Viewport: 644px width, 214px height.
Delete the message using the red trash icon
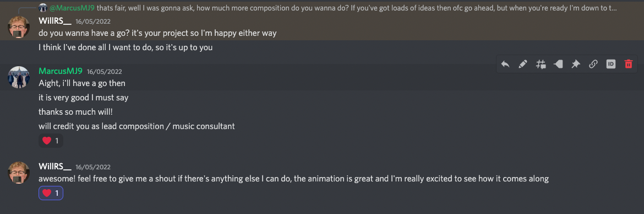[629, 64]
